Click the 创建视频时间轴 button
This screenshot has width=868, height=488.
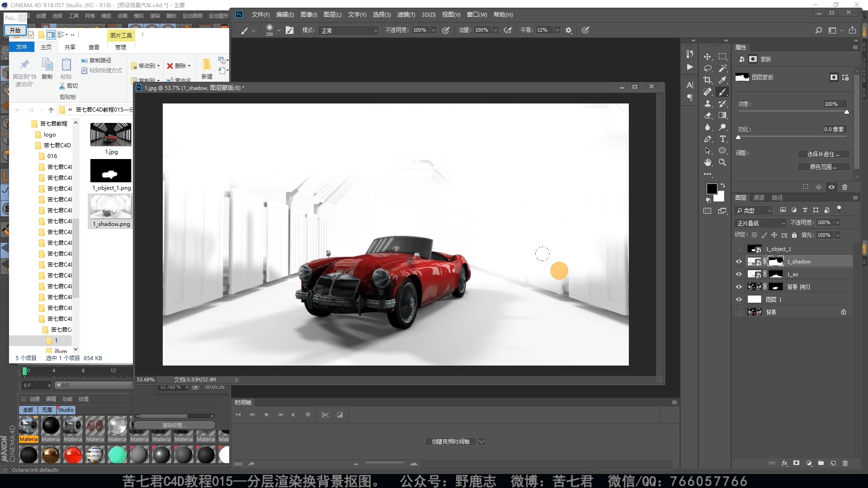click(450, 441)
